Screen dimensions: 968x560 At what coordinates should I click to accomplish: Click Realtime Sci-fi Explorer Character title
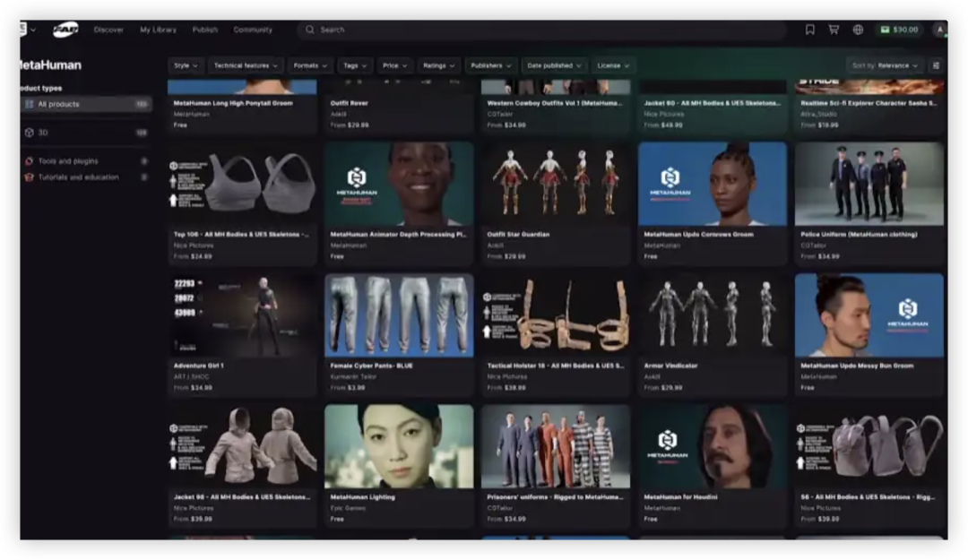(869, 103)
